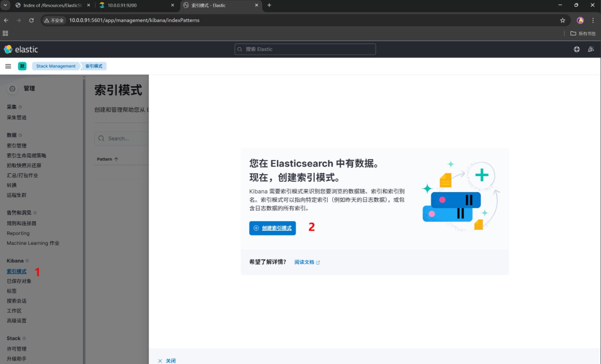Select the 索引模式 - Elastic tab
This screenshot has width=601, height=364.
pos(221,5)
